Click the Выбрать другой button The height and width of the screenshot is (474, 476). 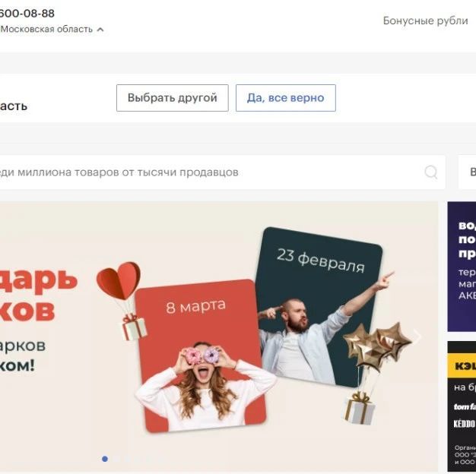pyautogui.click(x=173, y=98)
